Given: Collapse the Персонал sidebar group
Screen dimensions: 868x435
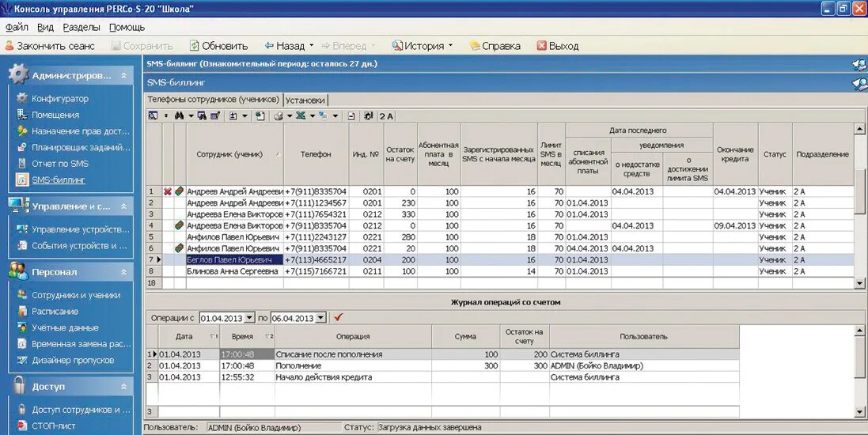Looking at the screenshot, I should click(123, 272).
